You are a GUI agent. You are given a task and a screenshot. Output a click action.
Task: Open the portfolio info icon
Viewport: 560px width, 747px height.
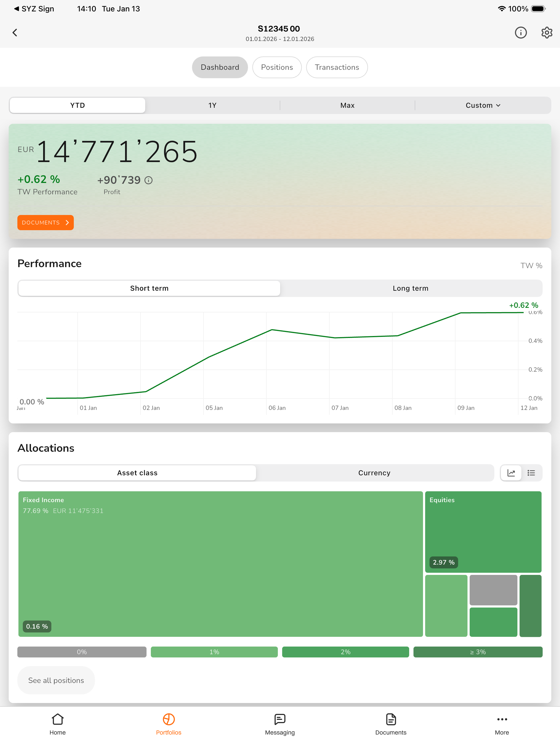pos(520,32)
